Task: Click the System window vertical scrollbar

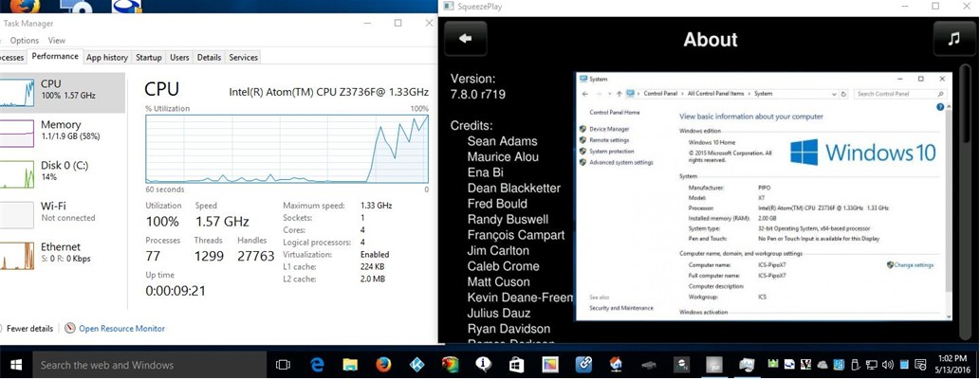Action: (x=948, y=212)
